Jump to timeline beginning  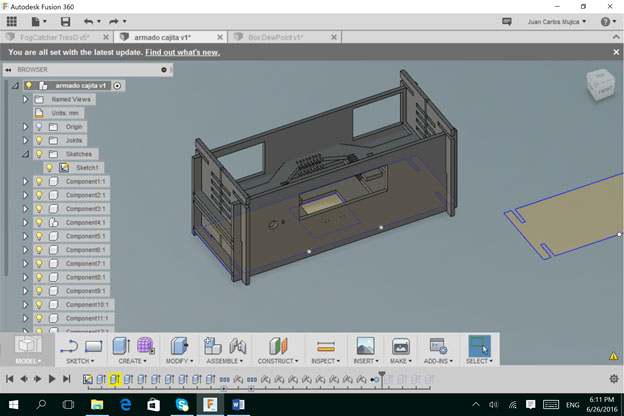tap(10, 379)
